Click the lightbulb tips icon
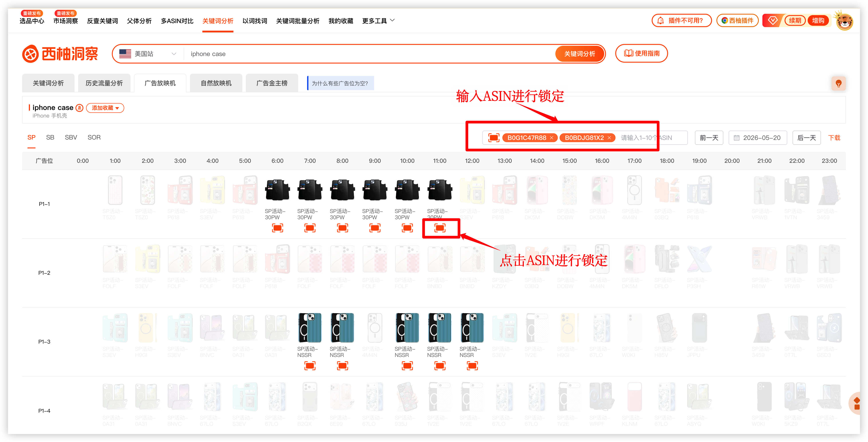Screen dimensions: 868x442 point(838,83)
